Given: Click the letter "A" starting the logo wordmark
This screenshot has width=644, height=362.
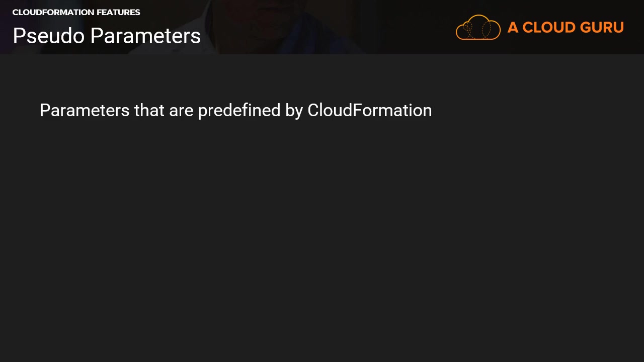Looking at the screenshot, I should [x=513, y=27].
